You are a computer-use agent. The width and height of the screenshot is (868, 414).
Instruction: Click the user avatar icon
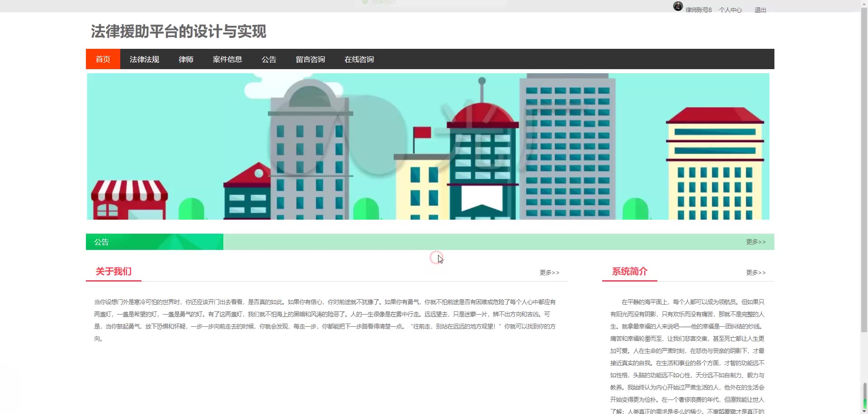pyautogui.click(x=678, y=6)
